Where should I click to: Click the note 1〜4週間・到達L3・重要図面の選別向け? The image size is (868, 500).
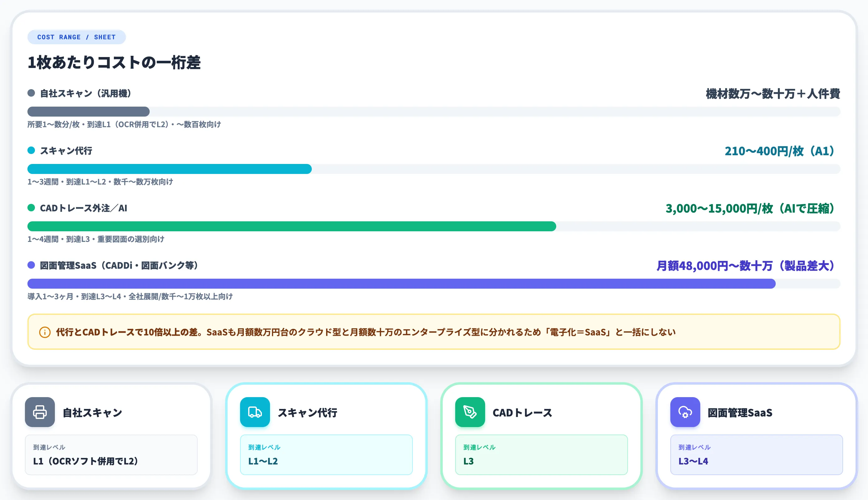pos(96,239)
